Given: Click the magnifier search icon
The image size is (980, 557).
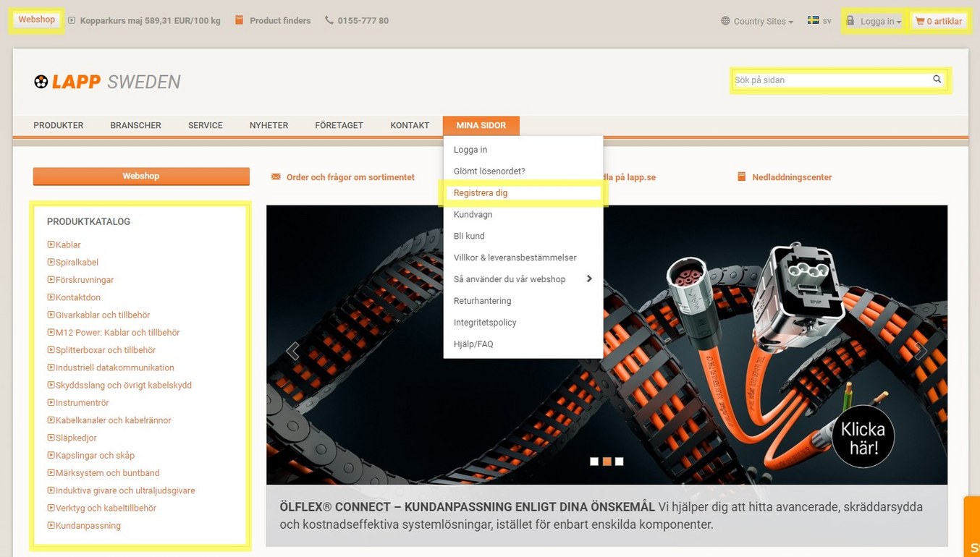Looking at the screenshot, I should coord(937,80).
